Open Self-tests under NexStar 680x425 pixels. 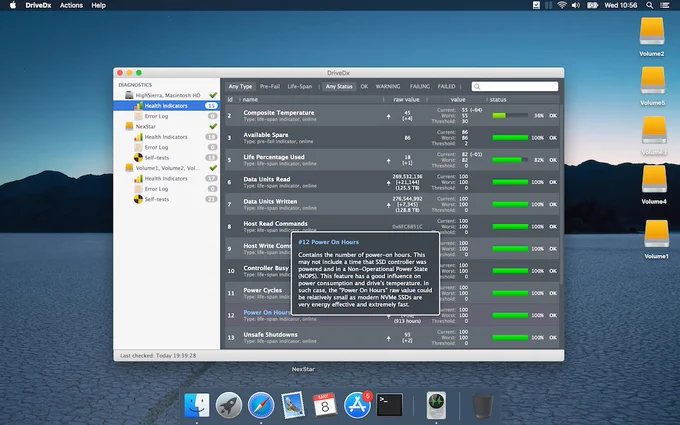tap(157, 157)
